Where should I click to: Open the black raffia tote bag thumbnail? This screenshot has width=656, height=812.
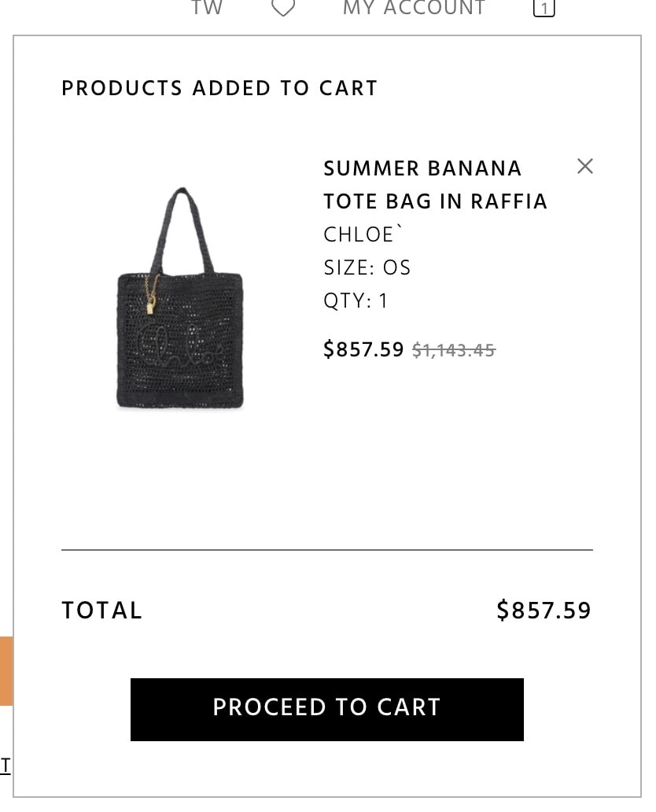click(180, 298)
